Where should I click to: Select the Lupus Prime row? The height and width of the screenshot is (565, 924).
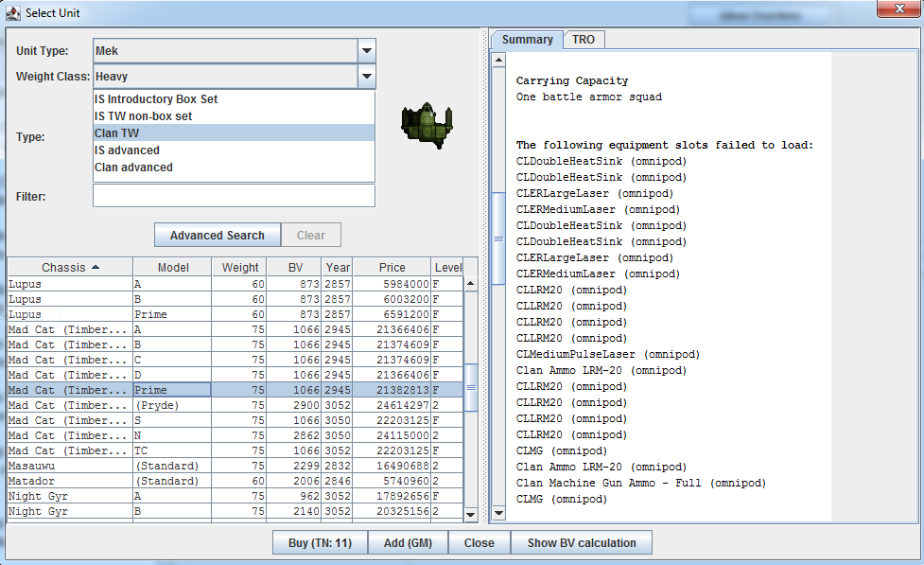click(x=235, y=314)
